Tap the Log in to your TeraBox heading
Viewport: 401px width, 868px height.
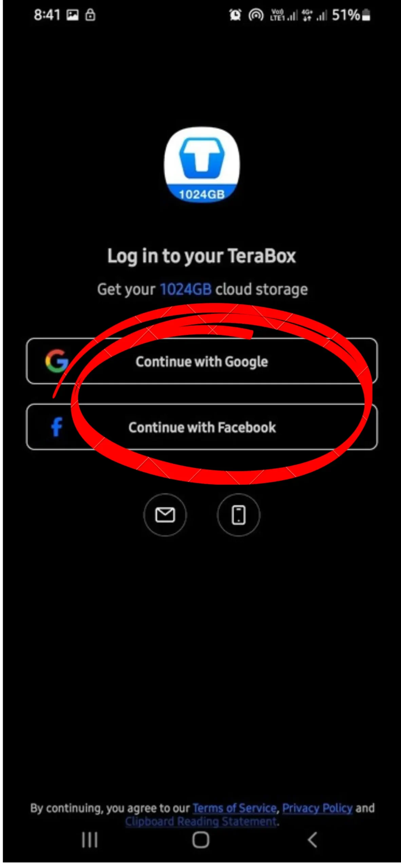(x=202, y=256)
